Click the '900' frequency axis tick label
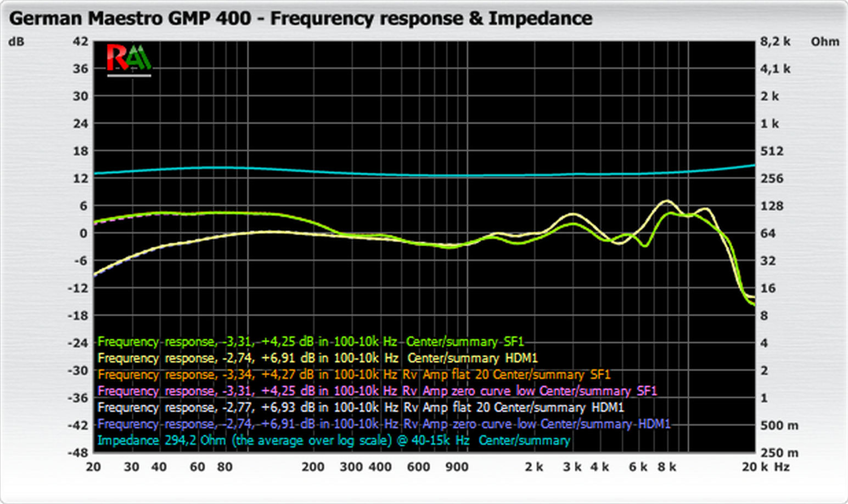848x504 pixels. tap(457, 467)
